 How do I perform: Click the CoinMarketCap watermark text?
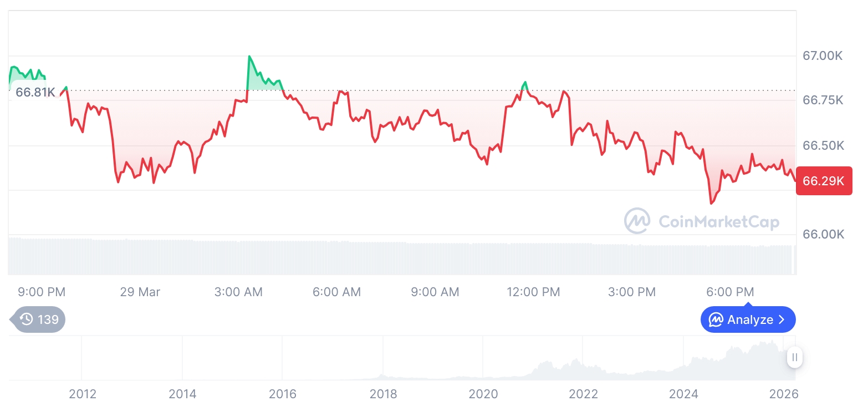(718, 222)
